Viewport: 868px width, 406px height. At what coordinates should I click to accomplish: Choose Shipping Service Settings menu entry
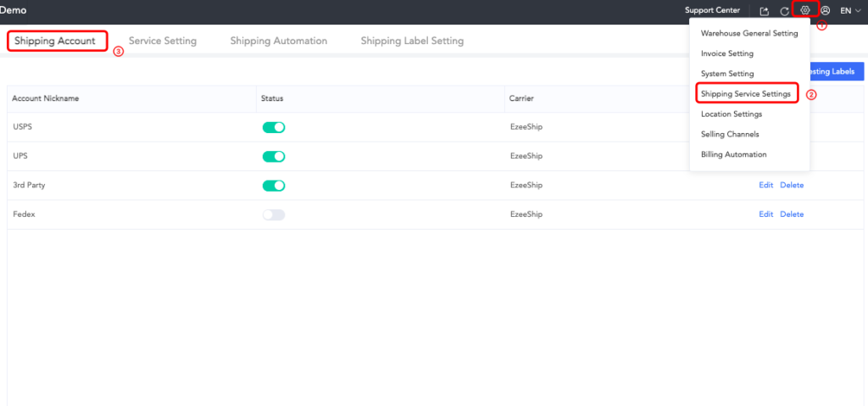(746, 94)
